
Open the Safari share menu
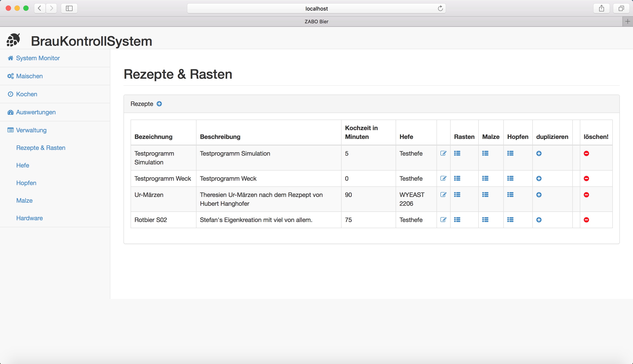pos(602,8)
